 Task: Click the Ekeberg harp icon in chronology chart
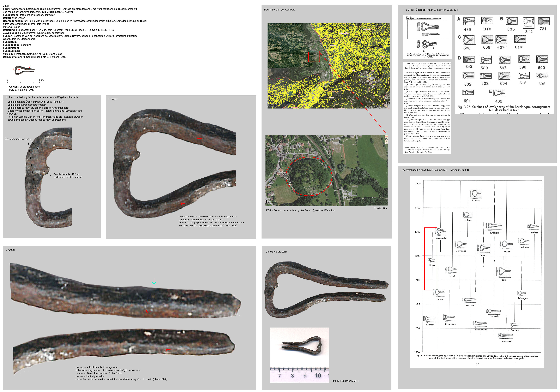coord(476,194)
